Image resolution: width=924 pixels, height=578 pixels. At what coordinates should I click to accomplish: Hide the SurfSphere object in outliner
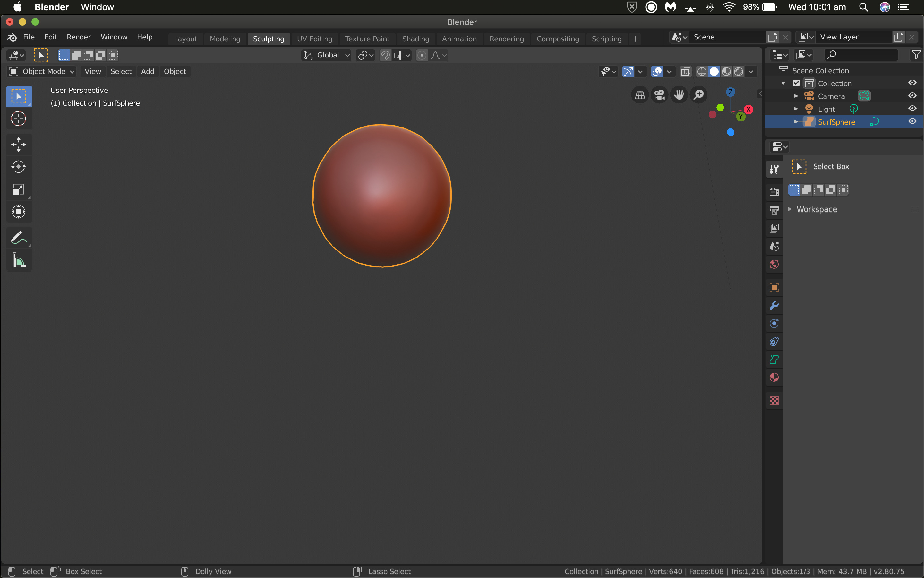click(912, 122)
